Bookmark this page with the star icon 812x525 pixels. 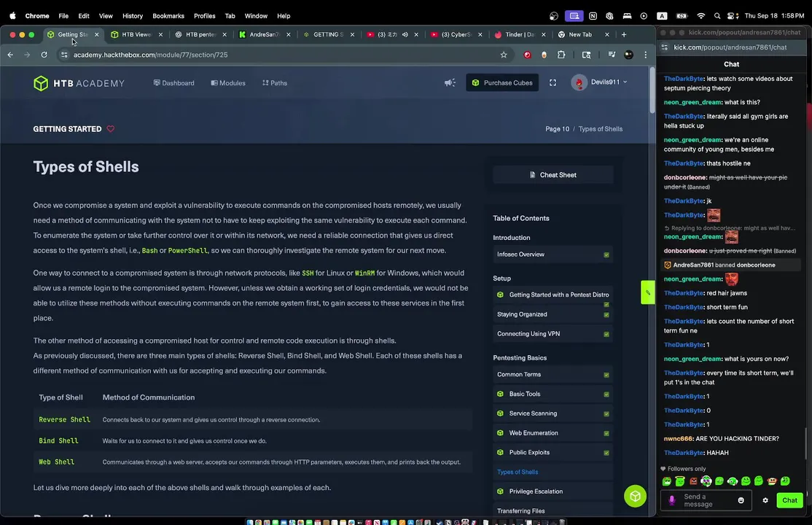pos(504,55)
